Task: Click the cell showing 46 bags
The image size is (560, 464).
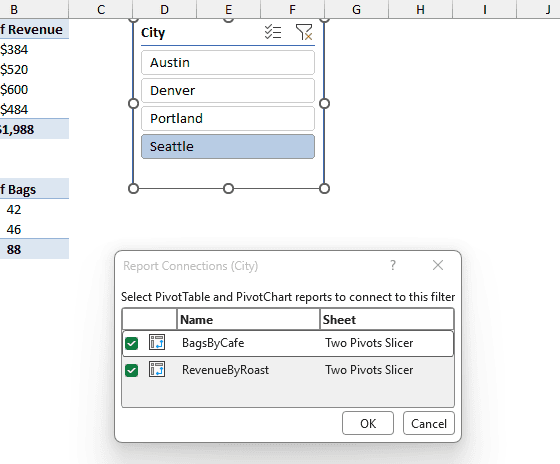Action: [34, 229]
